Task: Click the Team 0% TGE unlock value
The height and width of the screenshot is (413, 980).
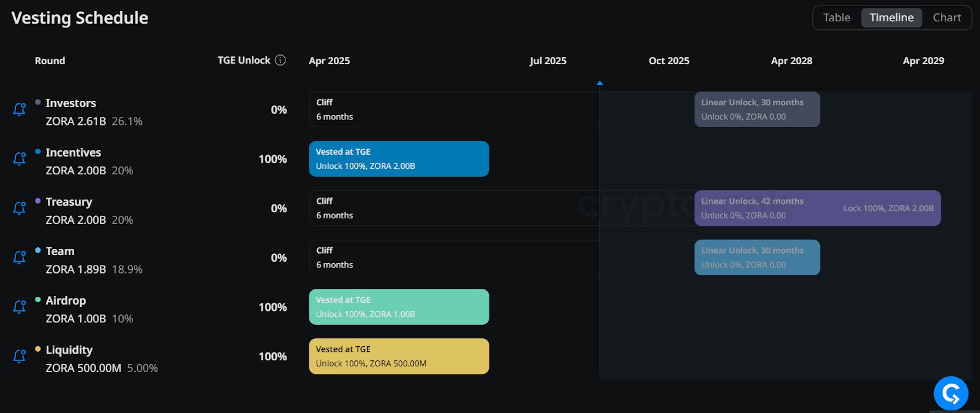Action: tap(279, 258)
